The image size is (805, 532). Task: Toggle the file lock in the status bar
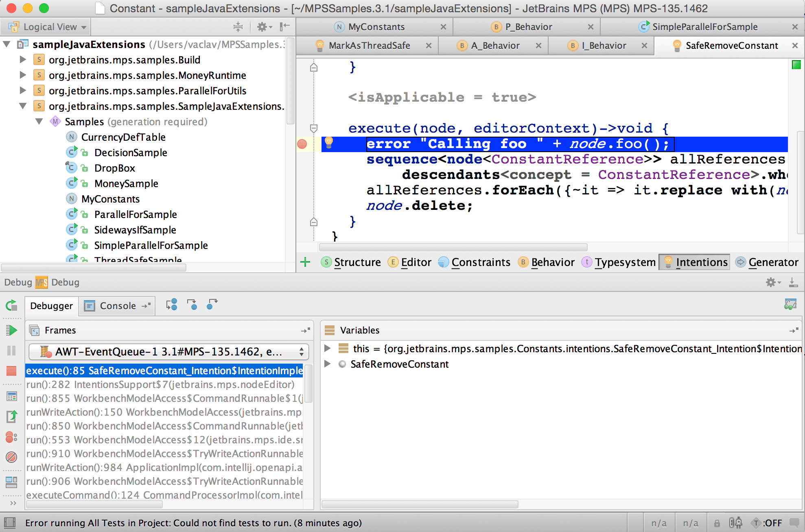pos(717,523)
